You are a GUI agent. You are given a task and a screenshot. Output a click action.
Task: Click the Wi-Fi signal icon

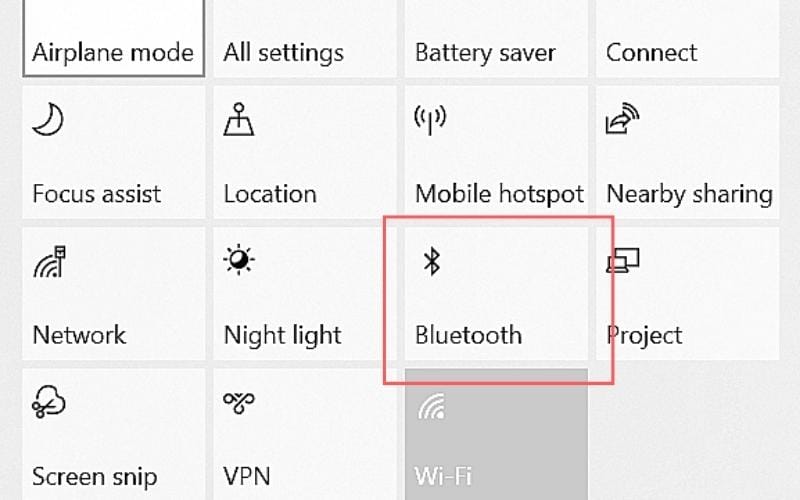click(432, 407)
